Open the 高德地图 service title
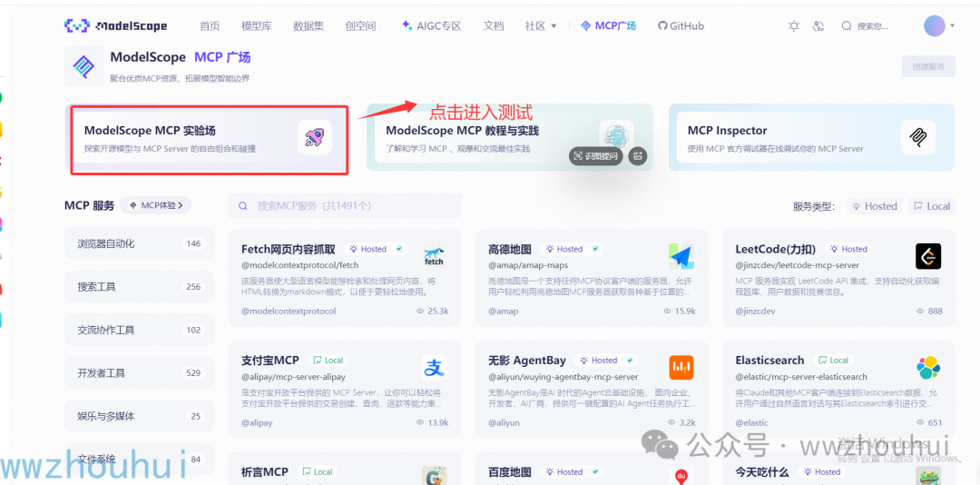980x485 pixels. [x=510, y=249]
